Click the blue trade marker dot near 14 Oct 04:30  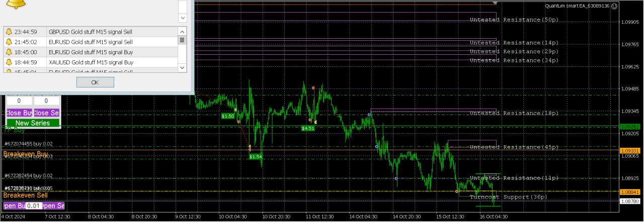point(369,115)
